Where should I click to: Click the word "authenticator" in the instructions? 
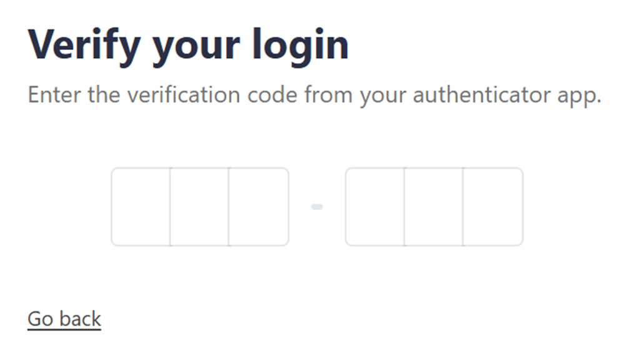(480, 96)
